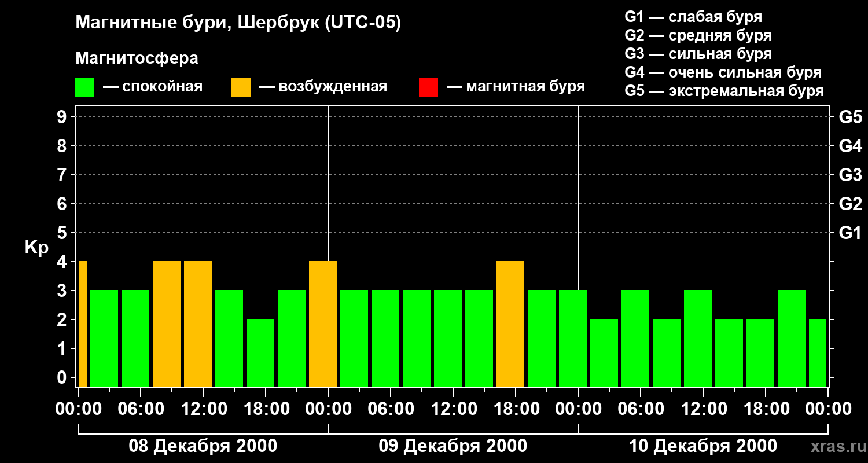Click the green bar above 06:00 on 09 Декабря
Screen dimensions: 868x463
tap(385, 338)
